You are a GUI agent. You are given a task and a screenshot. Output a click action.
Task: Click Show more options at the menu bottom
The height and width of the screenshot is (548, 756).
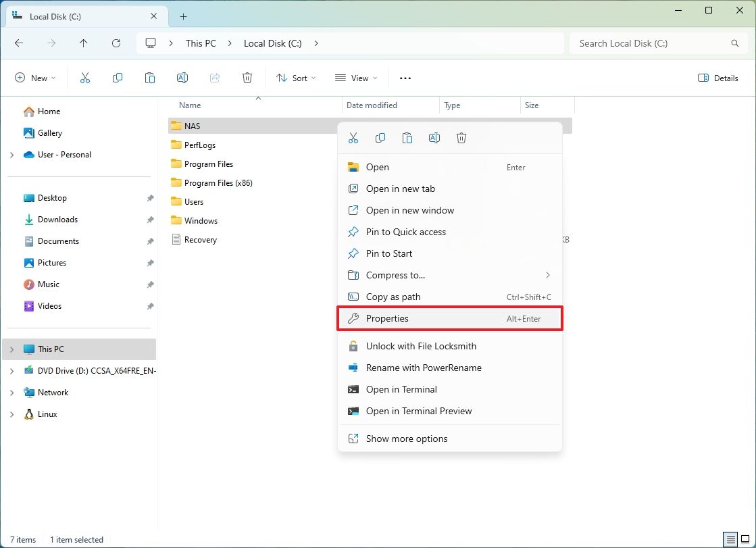(406, 439)
